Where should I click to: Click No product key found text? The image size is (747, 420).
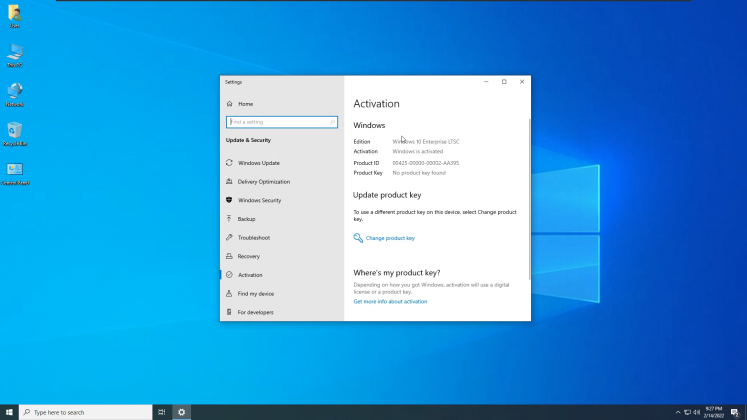click(x=419, y=173)
